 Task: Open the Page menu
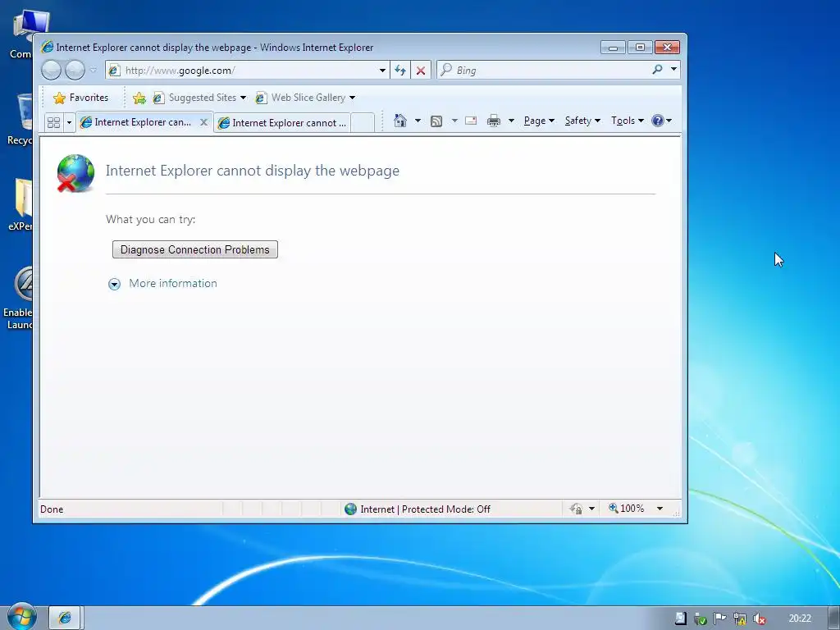point(539,121)
